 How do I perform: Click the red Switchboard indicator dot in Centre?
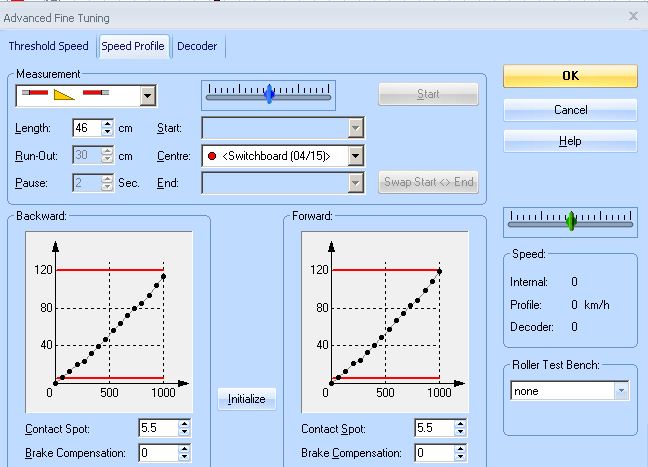pos(212,156)
